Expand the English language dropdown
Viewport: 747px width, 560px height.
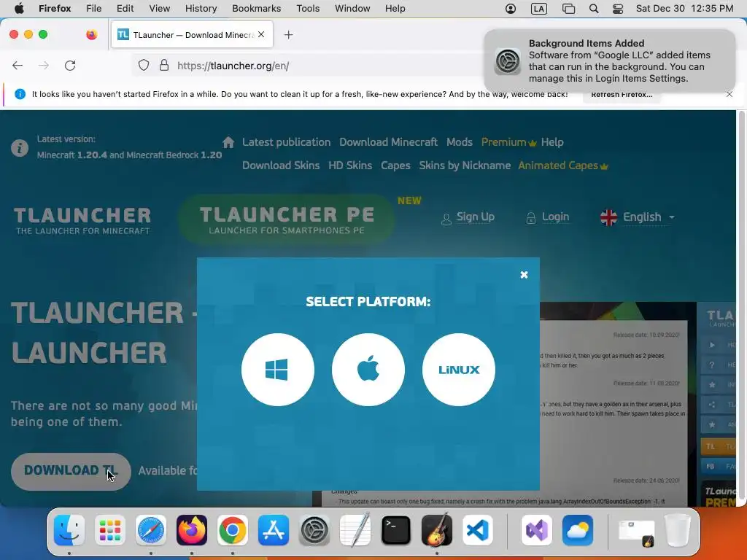tap(638, 217)
